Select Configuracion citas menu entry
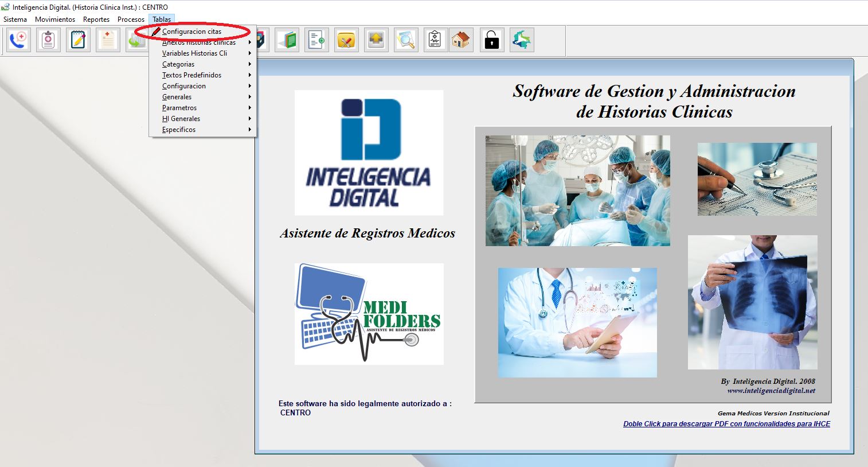Screen dimensions: 868x467 202,32
